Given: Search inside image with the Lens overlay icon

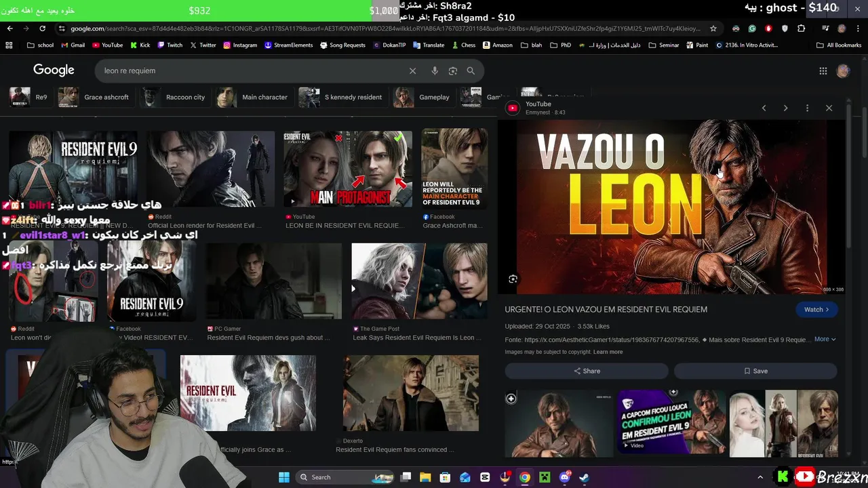Looking at the screenshot, I should pyautogui.click(x=513, y=279).
